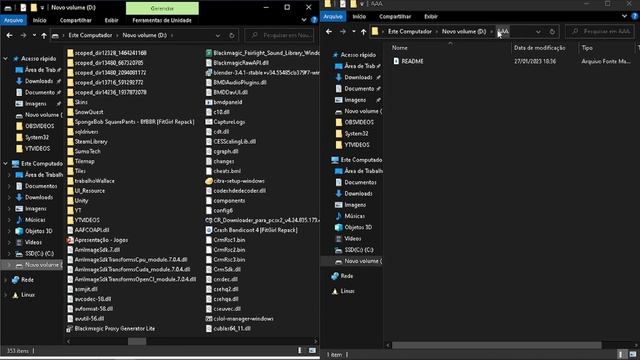Open Arquivo menu in left window
The height and width of the screenshot is (360, 640).
click(x=13, y=20)
